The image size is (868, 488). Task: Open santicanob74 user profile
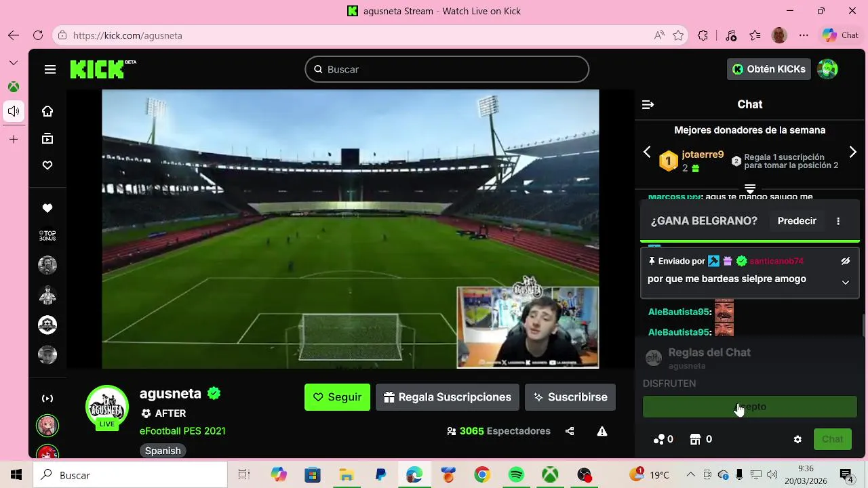coord(776,261)
